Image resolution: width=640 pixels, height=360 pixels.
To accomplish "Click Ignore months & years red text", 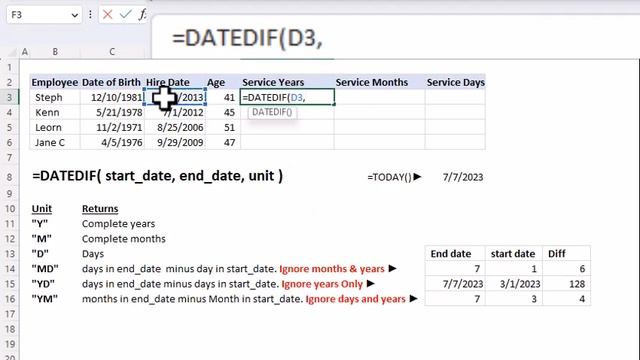I will tap(332, 269).
